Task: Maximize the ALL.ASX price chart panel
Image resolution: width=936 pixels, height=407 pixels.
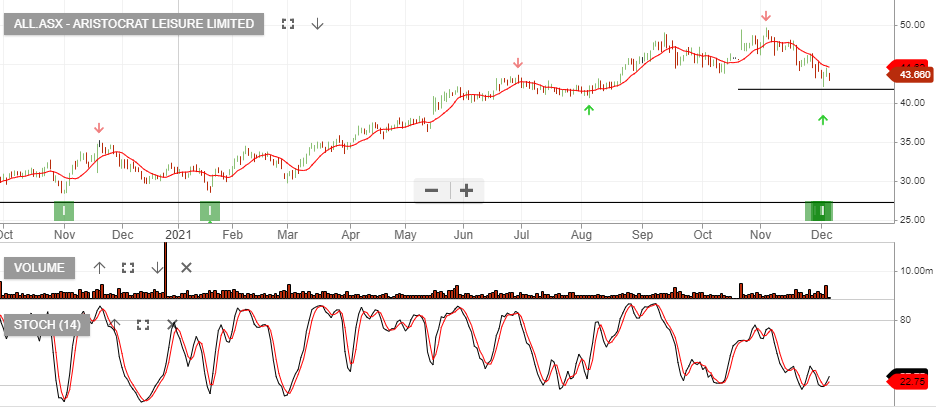Action: coord(288,24)
